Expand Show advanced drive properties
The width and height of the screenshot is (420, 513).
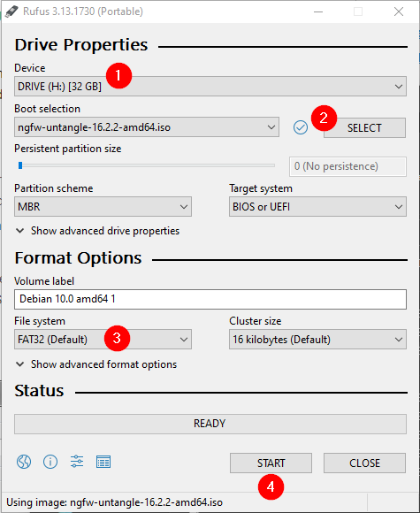click(97, 231)
